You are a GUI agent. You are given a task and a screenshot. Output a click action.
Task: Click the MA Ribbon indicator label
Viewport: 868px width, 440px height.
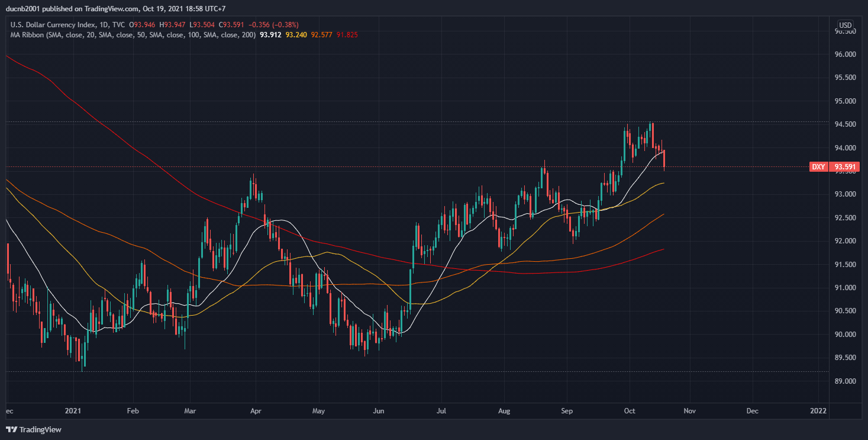(133, 36)
